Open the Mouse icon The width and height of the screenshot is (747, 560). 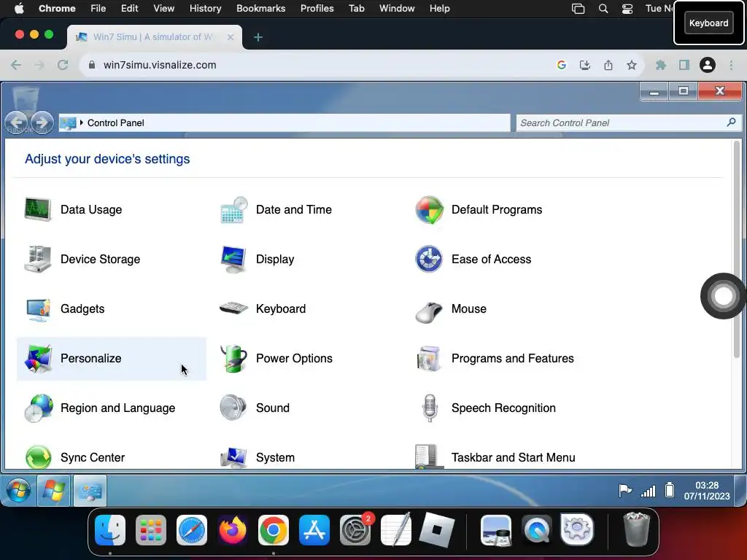pos(429,312)
